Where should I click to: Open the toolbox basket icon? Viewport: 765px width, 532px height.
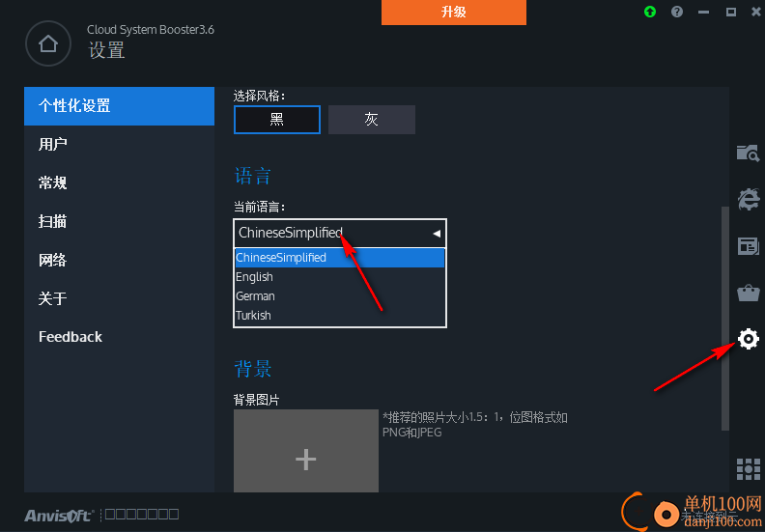(748, 293)
